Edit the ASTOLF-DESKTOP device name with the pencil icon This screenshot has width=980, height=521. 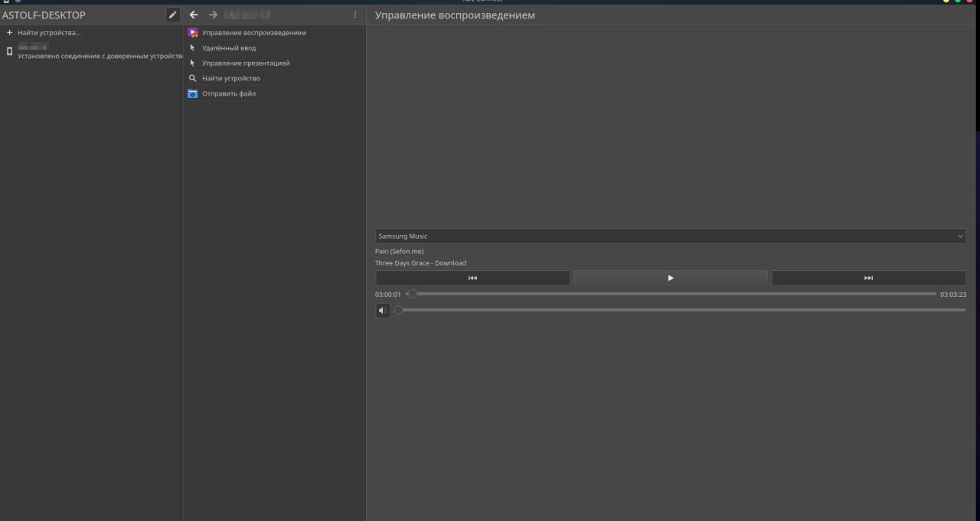coord(173,15)
